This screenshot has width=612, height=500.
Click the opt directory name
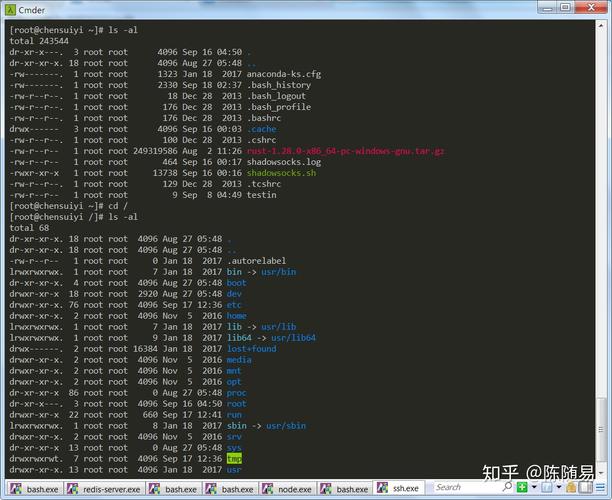pos(234,382)
